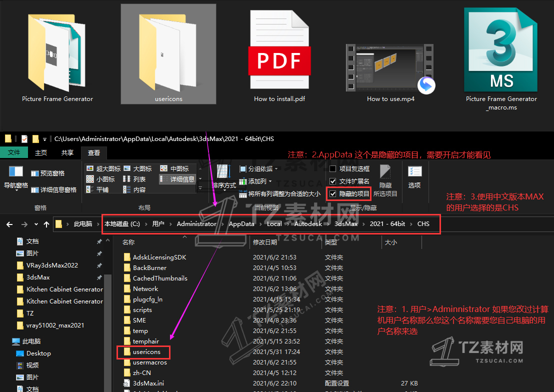Viewport: 554px width, 392px height.
Task: Click the 3dsMax breadcrumb segment
Action: click(x=346, y=223)
